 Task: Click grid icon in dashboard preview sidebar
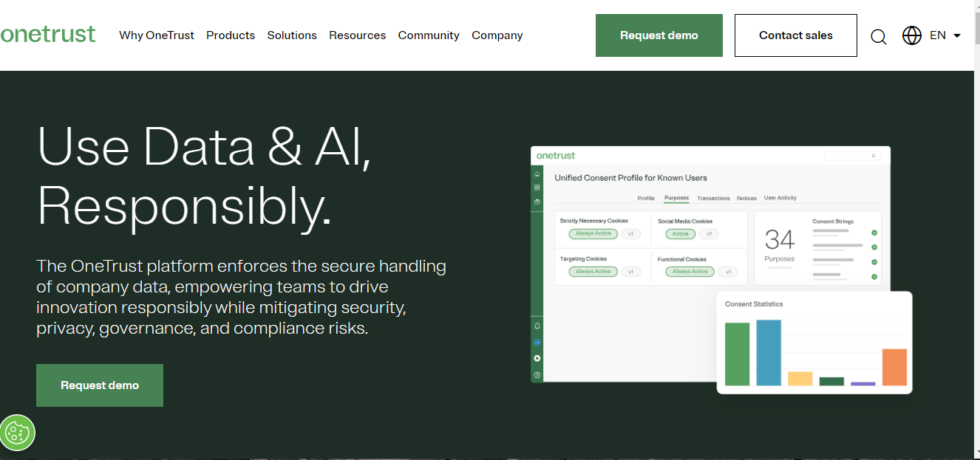point(537,188)
